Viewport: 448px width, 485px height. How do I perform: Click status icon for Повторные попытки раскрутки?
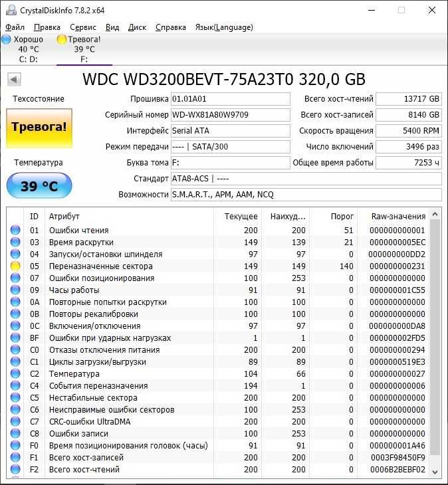(x=15, y=302)
